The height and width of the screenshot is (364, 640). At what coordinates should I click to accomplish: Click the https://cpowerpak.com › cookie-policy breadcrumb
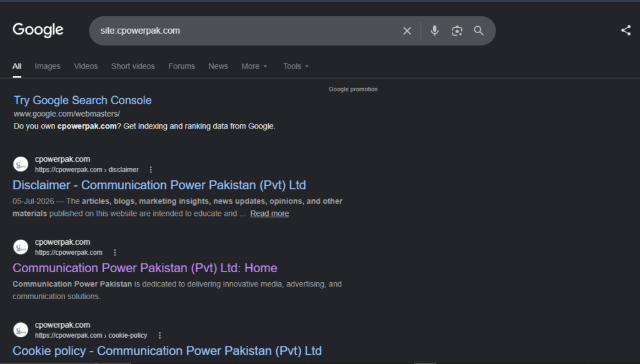click(91, 335)
